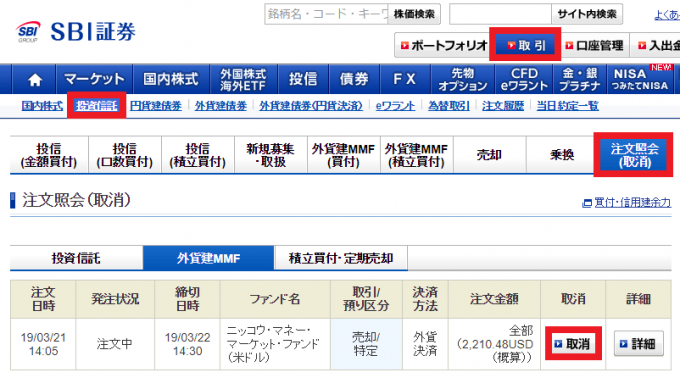Switch to 投信(積立買付) tab
Viewport: 680px width, 378px height.
tap(198, 155)
